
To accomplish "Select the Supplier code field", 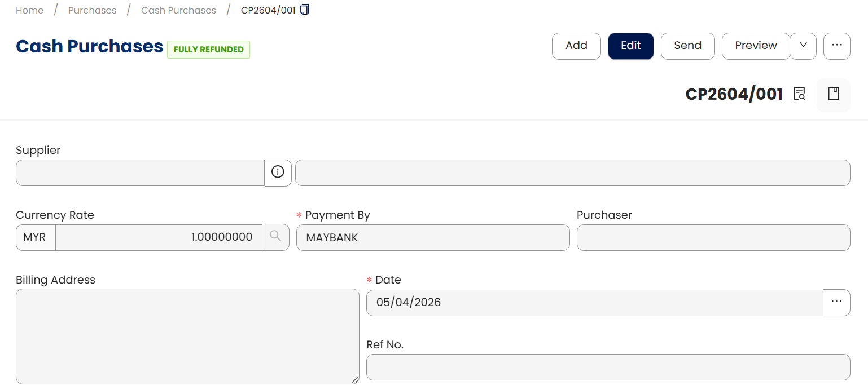I will 140,172.
